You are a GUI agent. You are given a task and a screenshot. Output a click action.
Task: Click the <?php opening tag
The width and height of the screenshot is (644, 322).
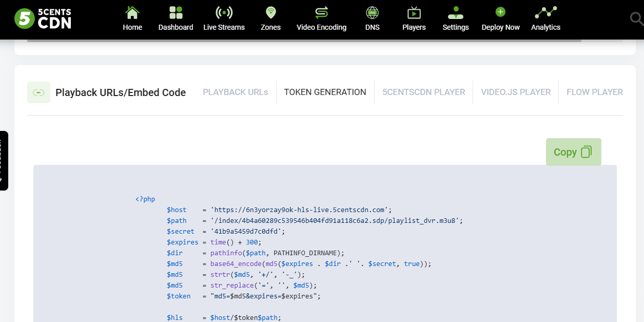[x=145, y=199]
